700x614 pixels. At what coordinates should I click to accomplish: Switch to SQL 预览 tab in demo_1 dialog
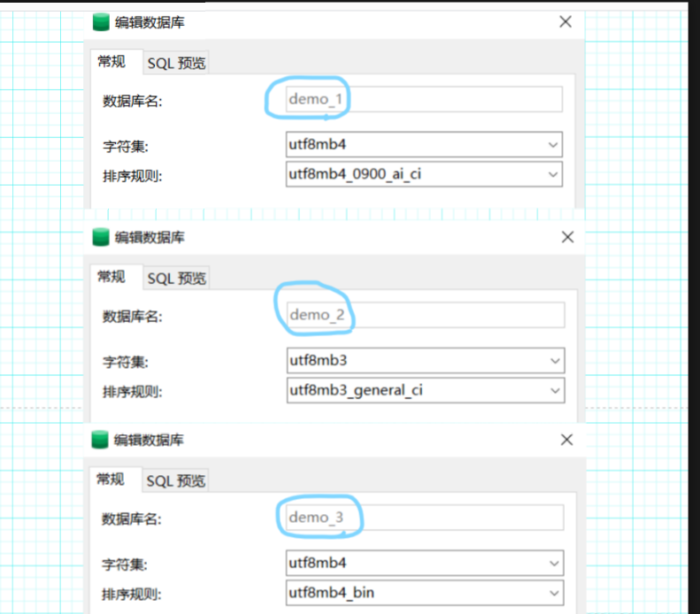point(176,63)
